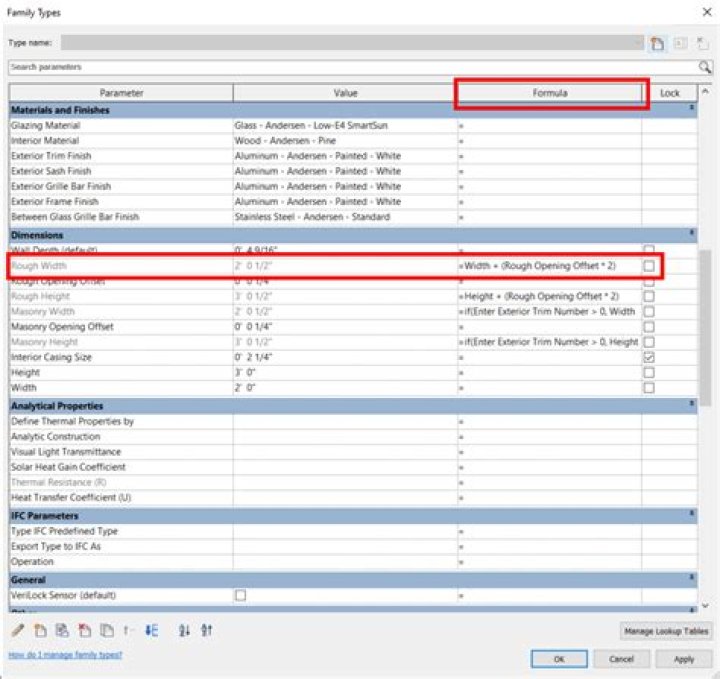This screenshot has width=720, height=679.
Task: Click the Edit Parameter pencil icon
Action: point(18,631)
